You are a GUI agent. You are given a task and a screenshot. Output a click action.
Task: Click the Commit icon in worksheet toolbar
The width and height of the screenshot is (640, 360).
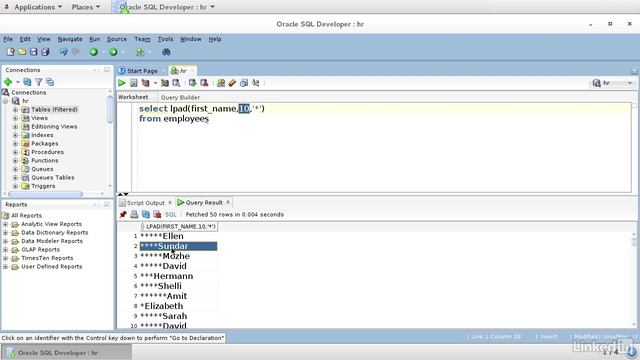(x=192, y=83)
